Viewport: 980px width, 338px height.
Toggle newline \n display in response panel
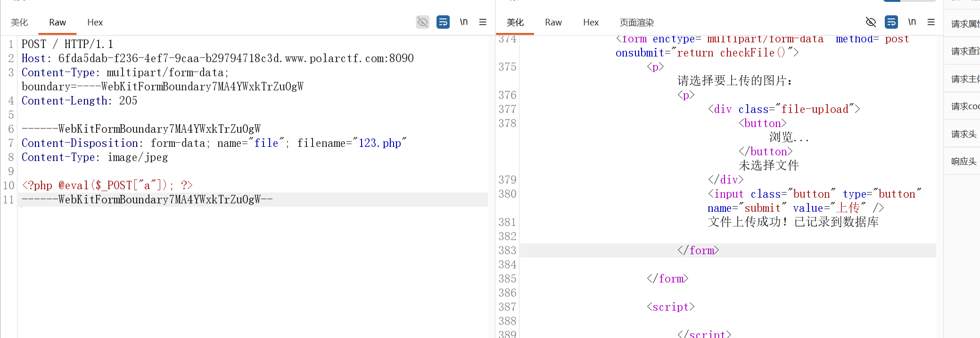[x=912, y=22]
